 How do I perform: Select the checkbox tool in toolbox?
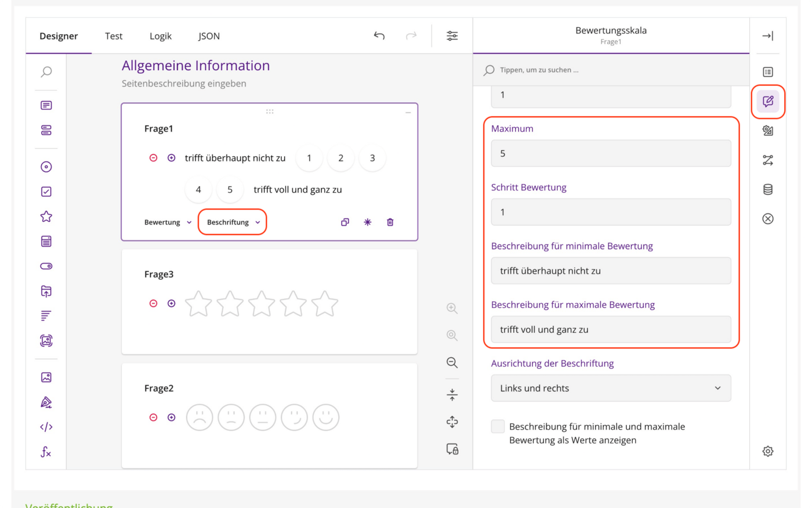click(x=46, y=192)
